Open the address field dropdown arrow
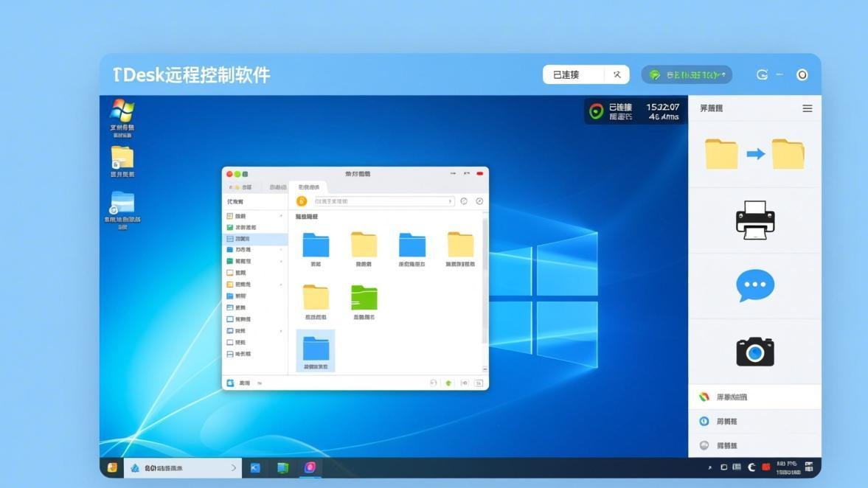 [x=450, y=201]
